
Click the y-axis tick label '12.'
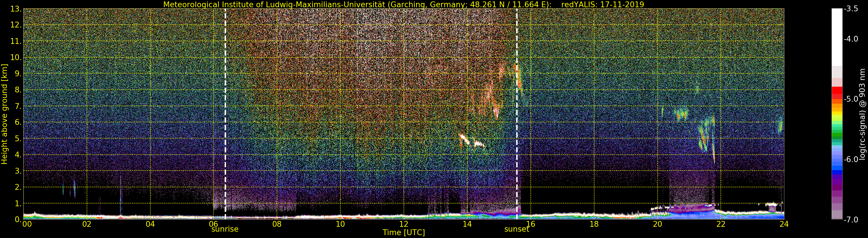point(16,25)
